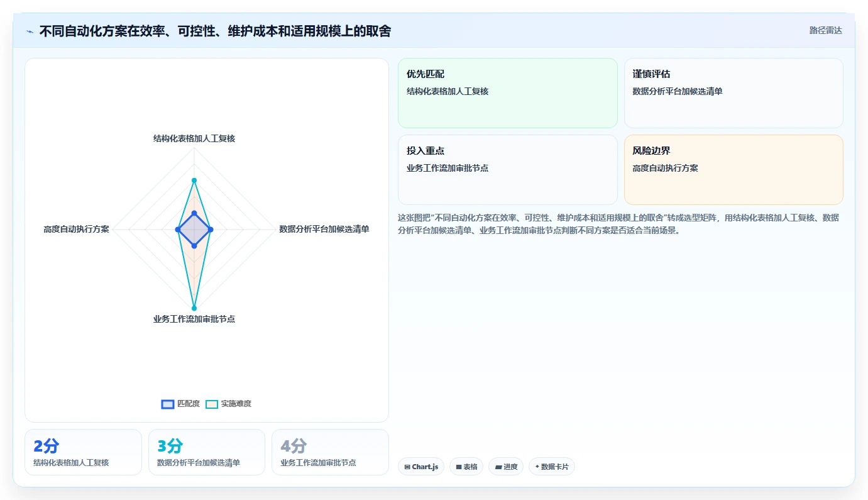The image size is (868, 500).
Task: Click the icon in the 表格 chip
Action: point(459,467)
